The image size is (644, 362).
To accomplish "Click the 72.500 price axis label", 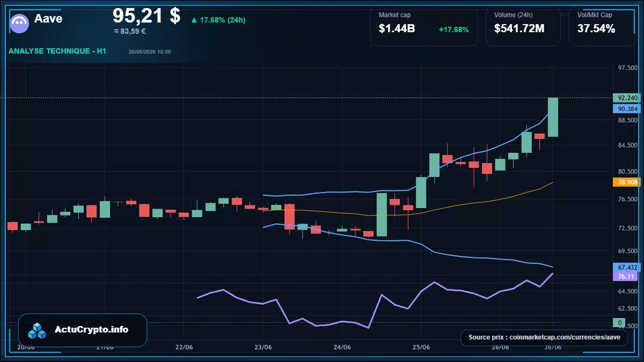I will 627,228.
